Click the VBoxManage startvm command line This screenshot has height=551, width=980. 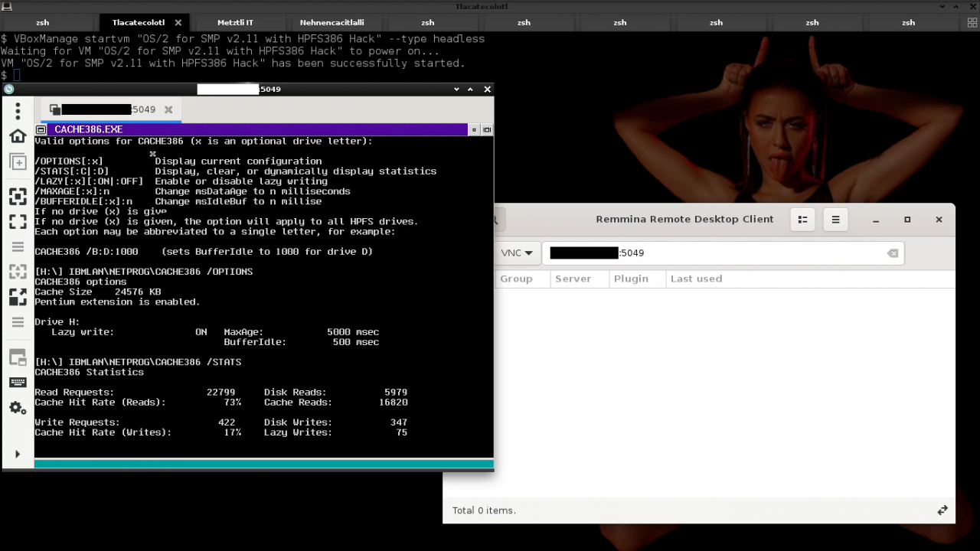[243, 39]
